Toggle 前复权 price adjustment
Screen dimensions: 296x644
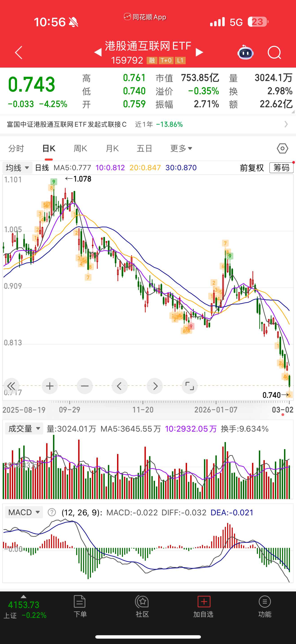252,168
